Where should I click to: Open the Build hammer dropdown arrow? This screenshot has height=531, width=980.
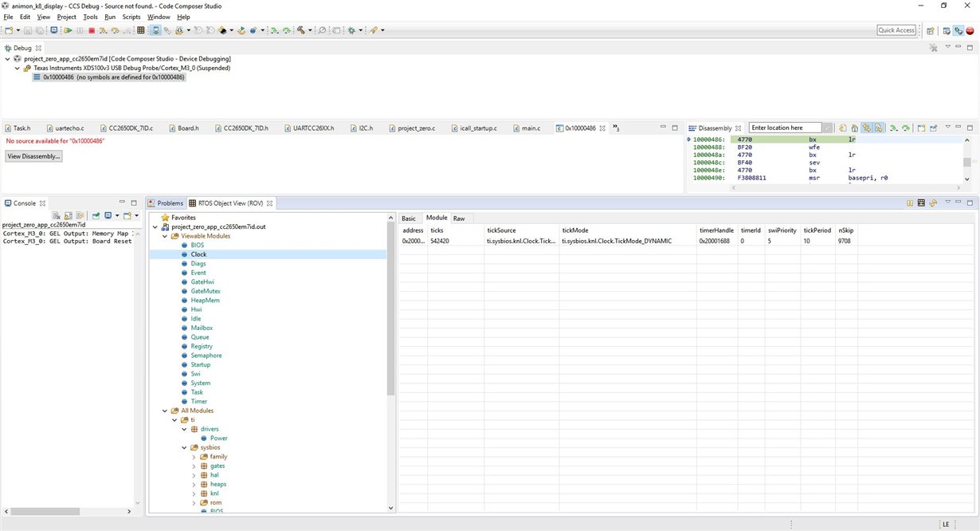pyautogui.click(x=309, y=30)
